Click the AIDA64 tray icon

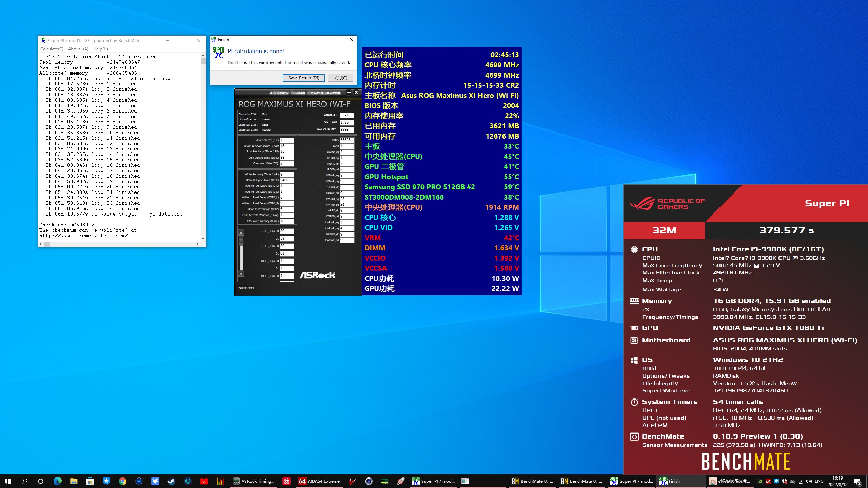click(x=768, y=481)
